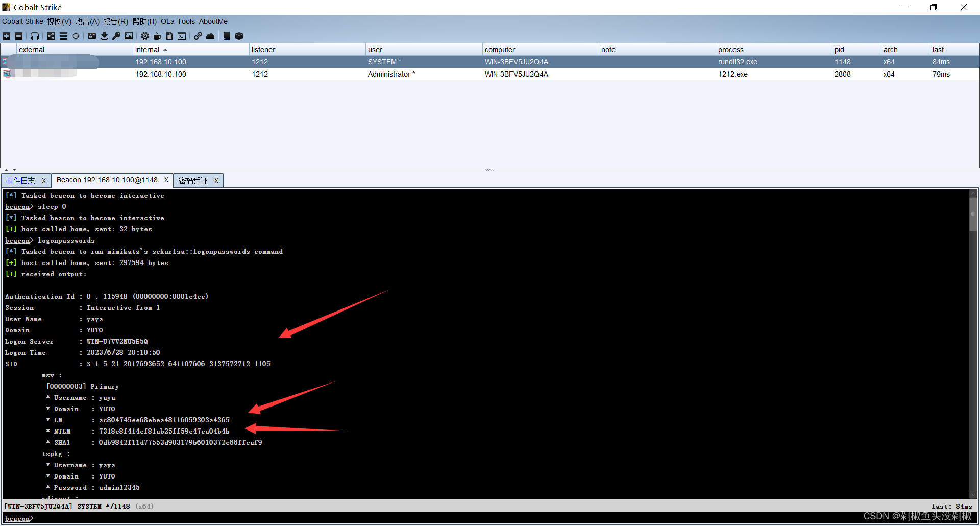Screen dimensions: 980x526
Task: Sort sessions by internal column header
Action: tap(191, 50)
